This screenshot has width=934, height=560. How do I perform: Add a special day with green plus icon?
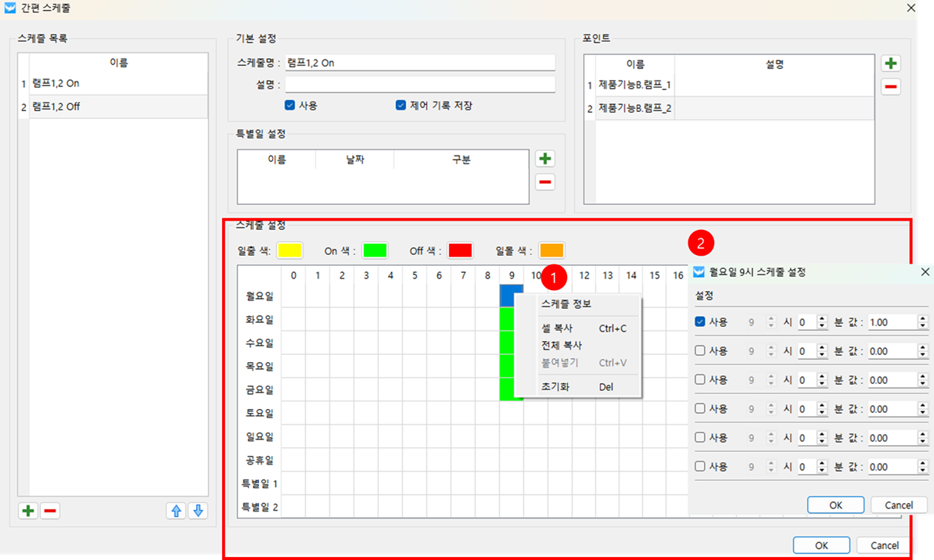click(x=545, y=159)
